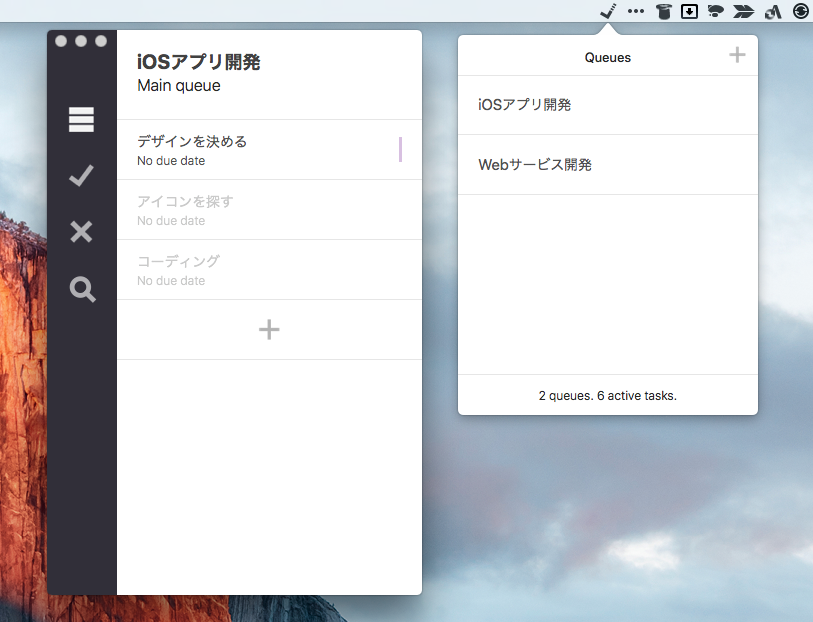Add a new queue in Queues popover
This screenshot has width=813, height=622.
[x=737, y=55]
